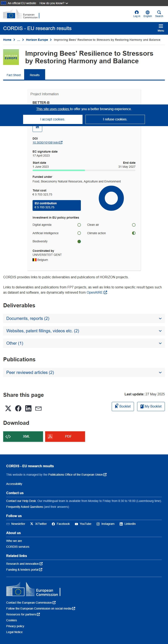The height and width of the screenshot is (644, 168).
Task: Refuse cookies on the banner
Action: pyautogui.click(x=115, y=119)
